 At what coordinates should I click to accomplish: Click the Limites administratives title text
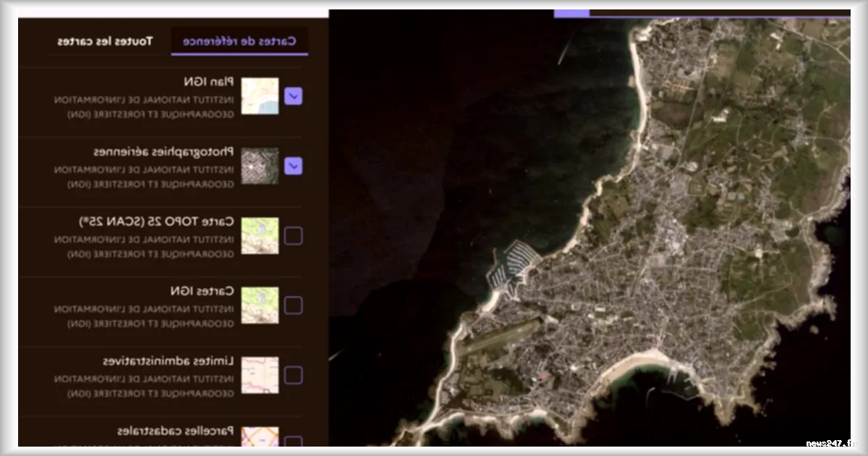coord(168,360)
